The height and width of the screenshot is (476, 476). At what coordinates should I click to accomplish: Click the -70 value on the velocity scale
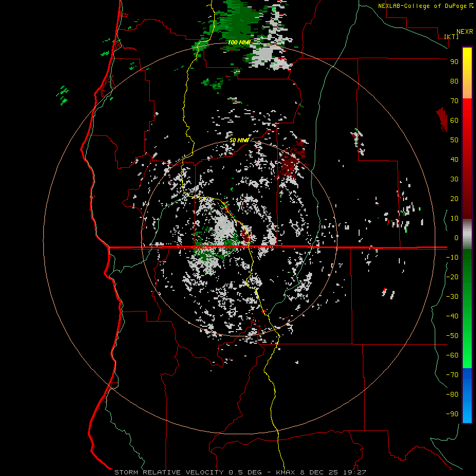coord(452,375)
